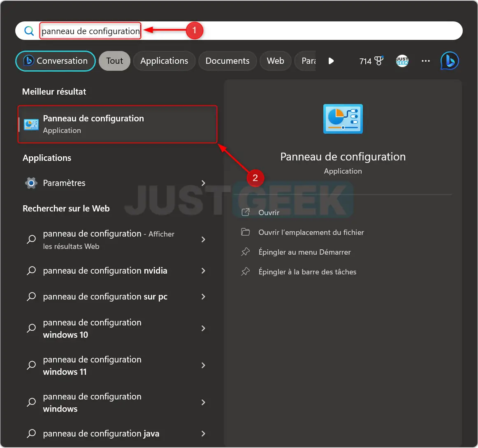Select the Tout filter tab
478x448 pixels.
pos(115,61)
